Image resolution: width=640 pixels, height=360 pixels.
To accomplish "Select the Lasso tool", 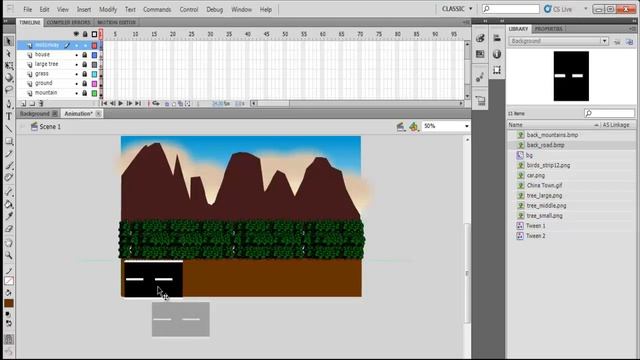I will (x=9, y=89).
